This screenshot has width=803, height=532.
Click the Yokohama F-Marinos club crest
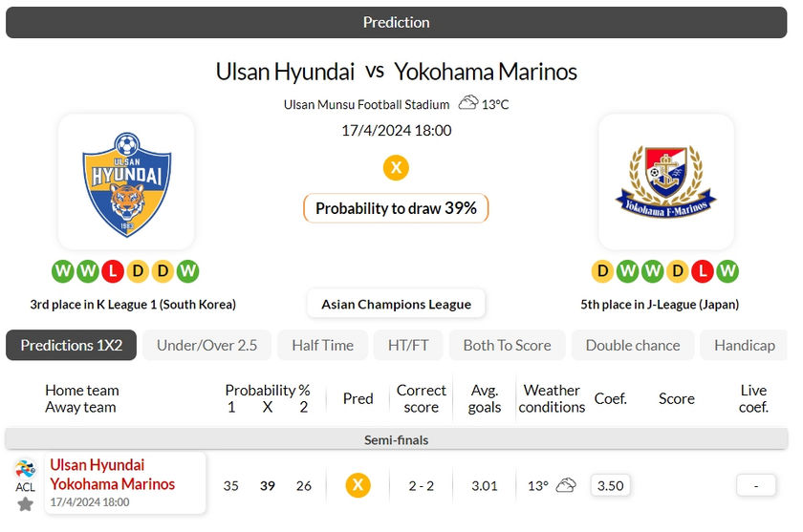(665, 181)
